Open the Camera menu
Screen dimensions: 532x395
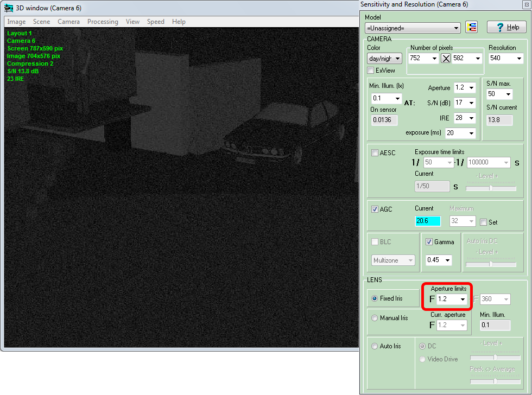[68, 22]
